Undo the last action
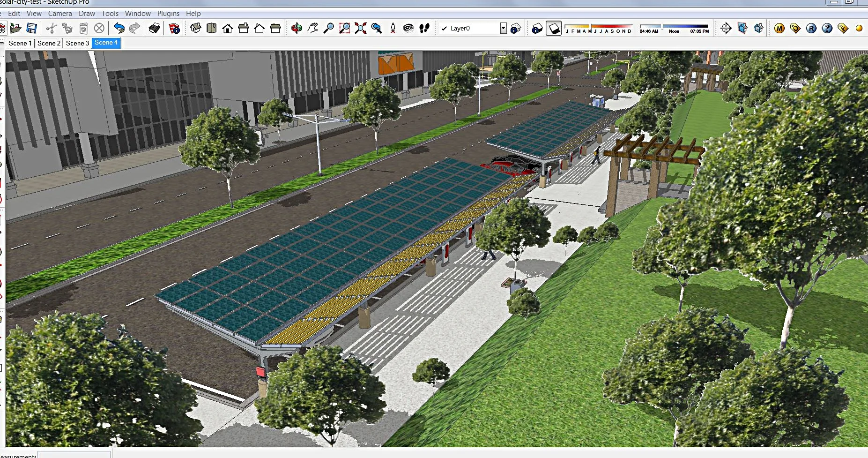The height and width of the screenshot is (458, 868). 119,28
